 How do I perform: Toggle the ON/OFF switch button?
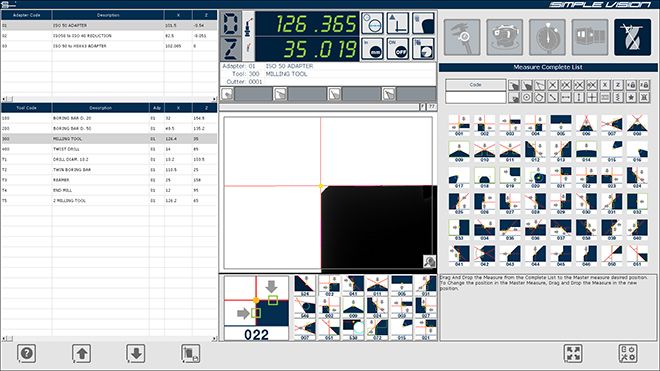(398, 49)
